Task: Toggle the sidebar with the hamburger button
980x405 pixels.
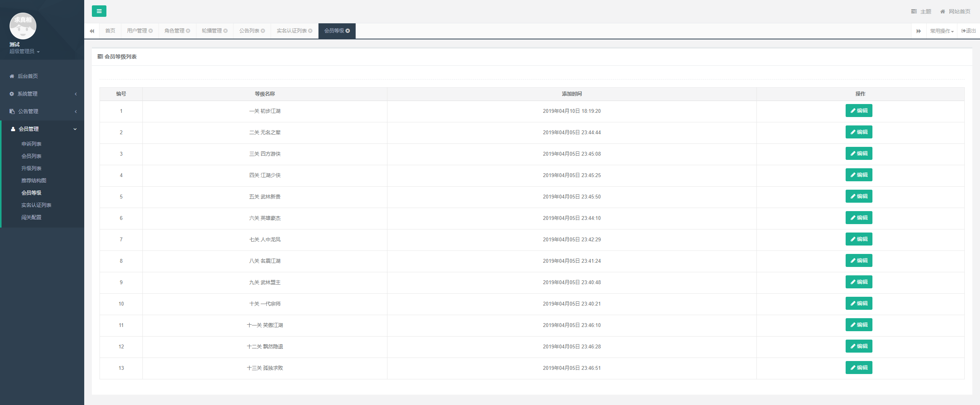Action: coord(99,11)
